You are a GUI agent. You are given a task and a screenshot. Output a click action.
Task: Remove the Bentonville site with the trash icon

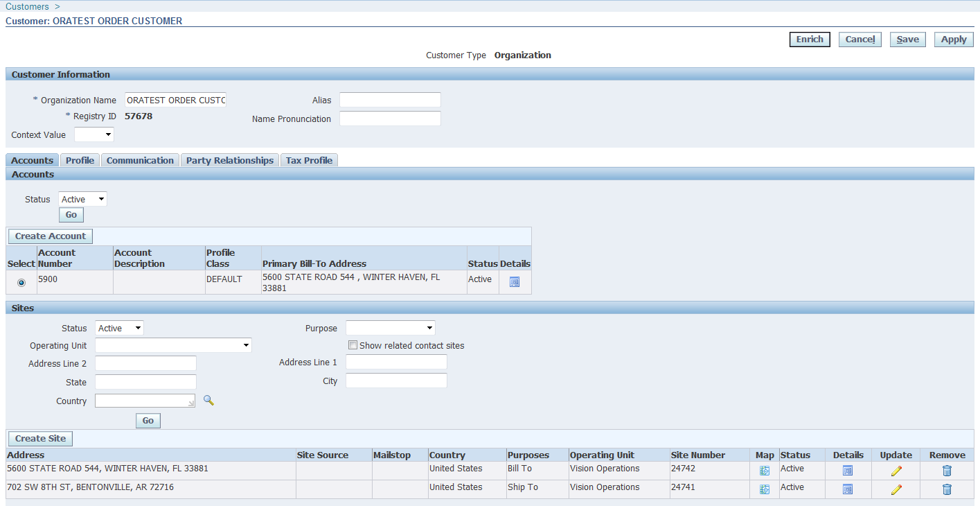pos(947,489)
